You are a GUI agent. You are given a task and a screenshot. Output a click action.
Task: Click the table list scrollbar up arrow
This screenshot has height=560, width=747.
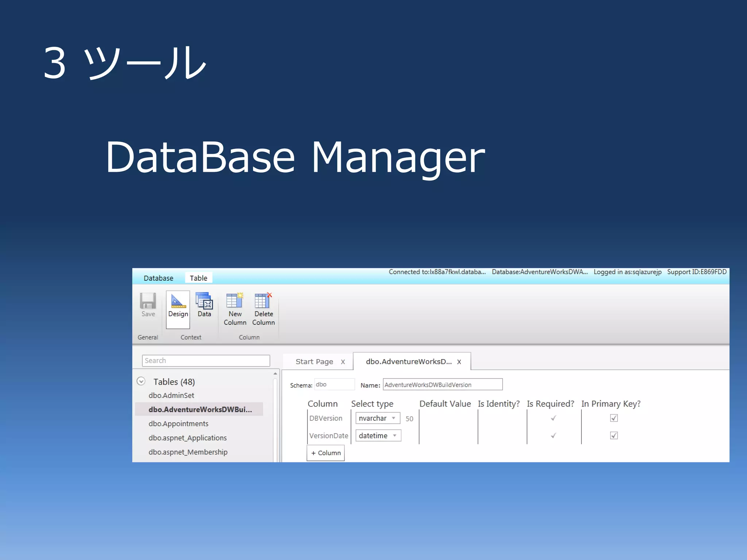click(x=275, y=374)
